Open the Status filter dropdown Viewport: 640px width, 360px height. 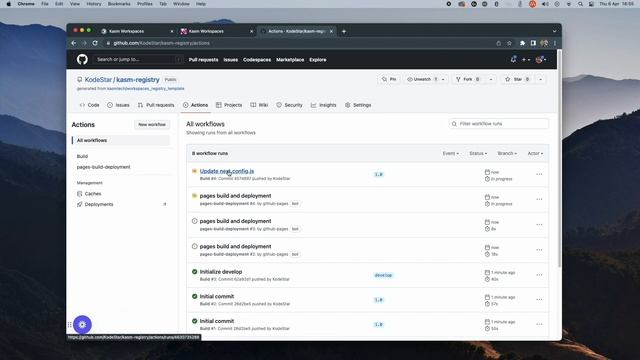click(478, 153)
